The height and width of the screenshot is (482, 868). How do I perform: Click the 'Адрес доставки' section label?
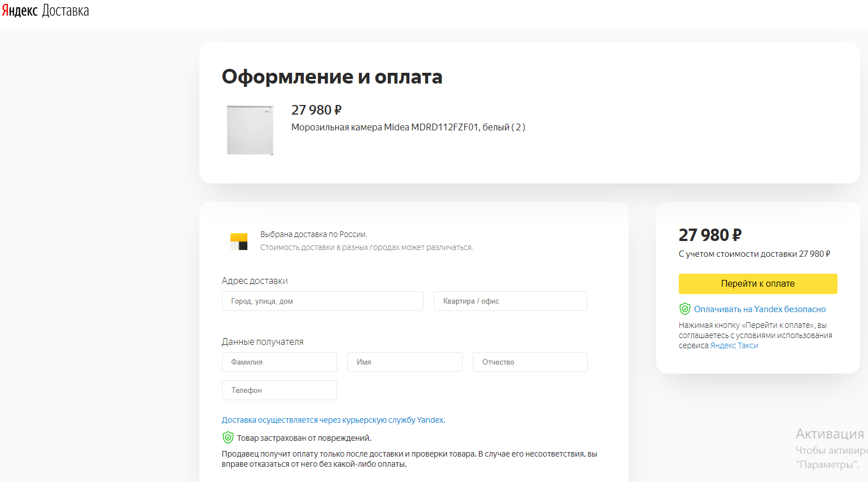point(255,281)
